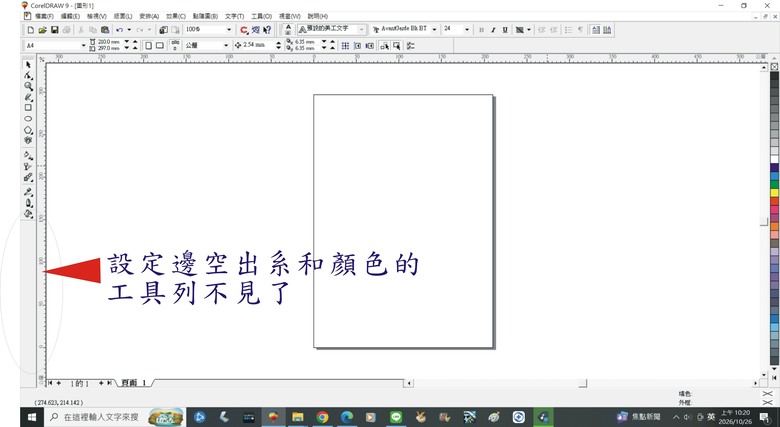Open the 檢視(V) View menu
780x427 pixels.
[x=97, y=16]
